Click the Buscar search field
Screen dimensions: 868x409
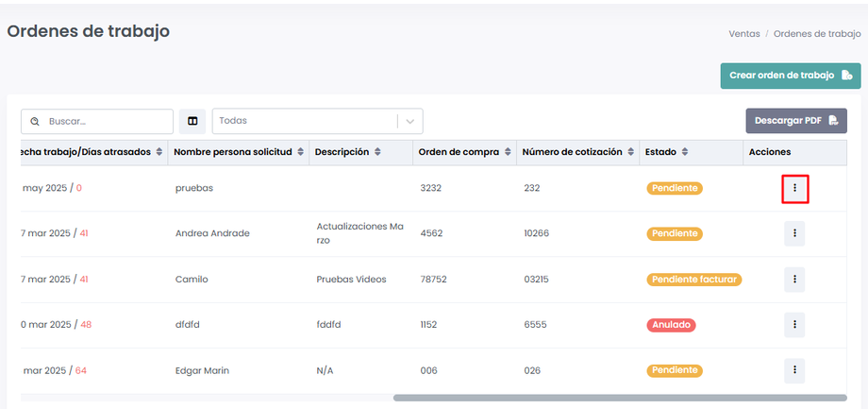(106, 122)
